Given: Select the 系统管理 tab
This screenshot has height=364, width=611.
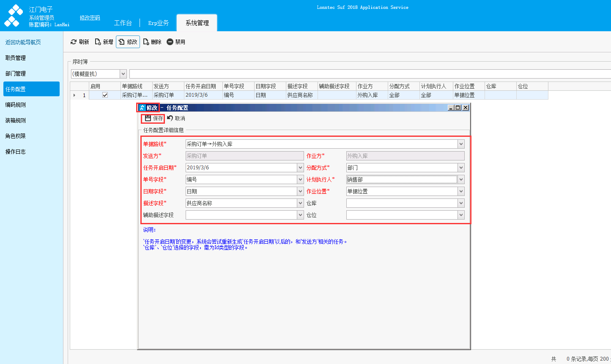Looking at the screenshot, I should click(197, 23).
